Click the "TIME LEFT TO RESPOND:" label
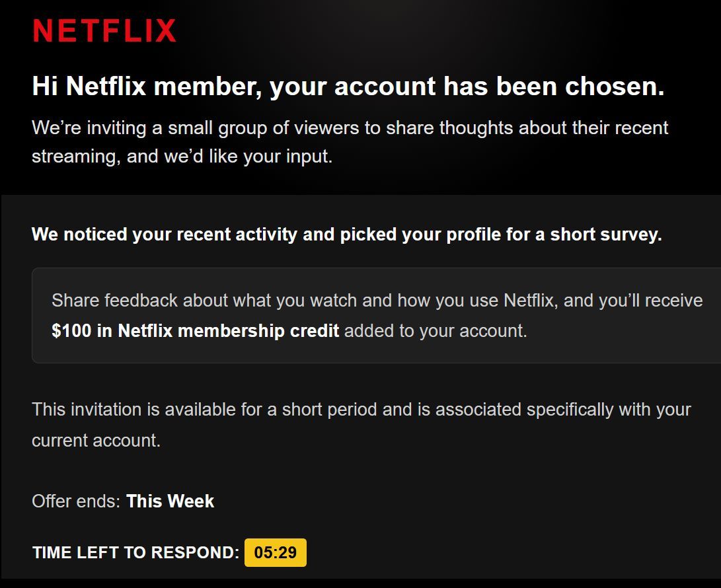The width and height of the screenshot is (721, 588). point(135,553)
